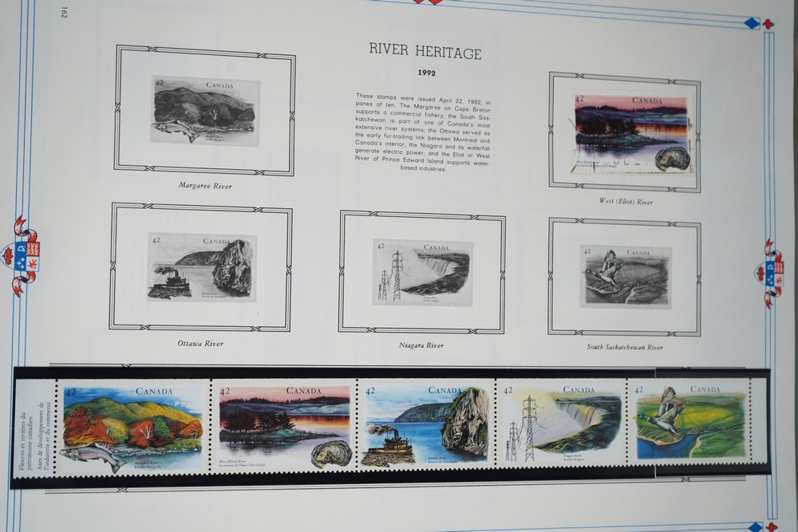This screenshot has width=798, height=532.
Task: Click the page number 162
Action: coord(65,13)
